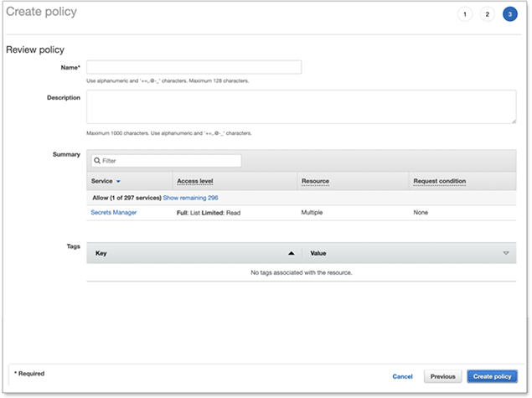
Task: Click Multiple in the Secrets Manager row
Action: pos(312,213)
